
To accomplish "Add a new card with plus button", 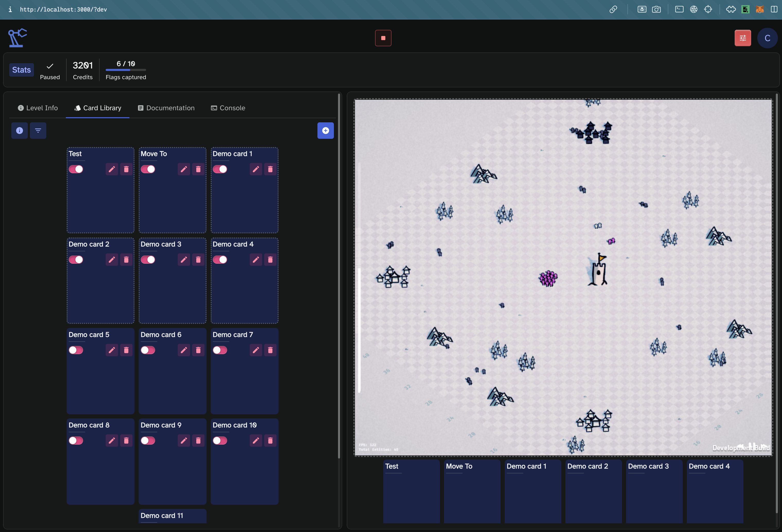I will tap(325, 131).
